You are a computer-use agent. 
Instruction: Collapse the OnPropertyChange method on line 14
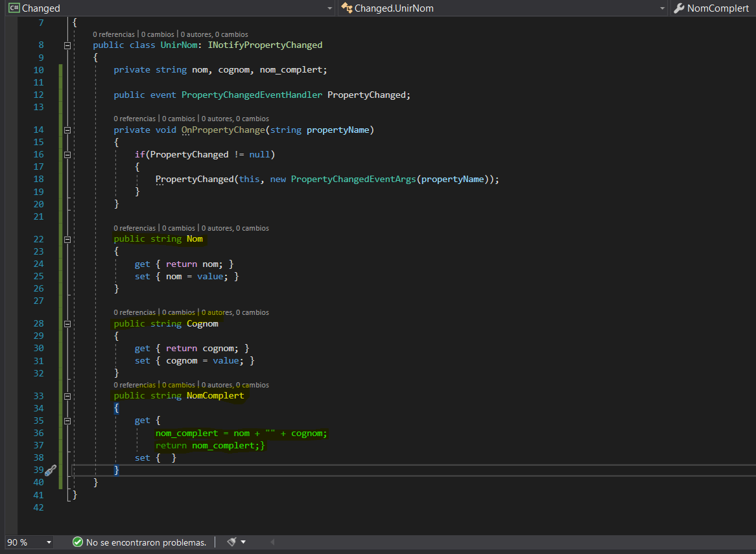pos(67,130)
